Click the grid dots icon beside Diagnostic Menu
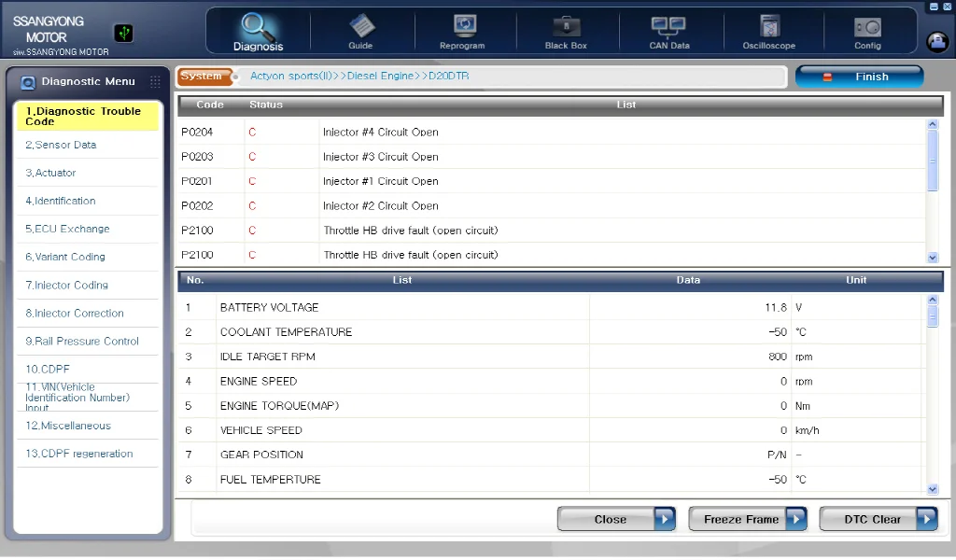This screenshot has height=560, width=956. (x=156, y=81)
